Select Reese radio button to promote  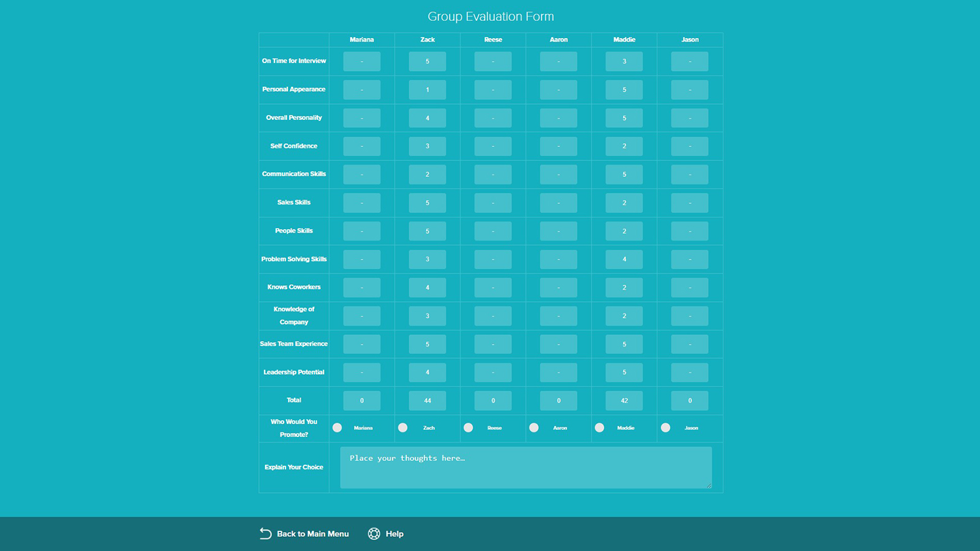click(469, 428)
